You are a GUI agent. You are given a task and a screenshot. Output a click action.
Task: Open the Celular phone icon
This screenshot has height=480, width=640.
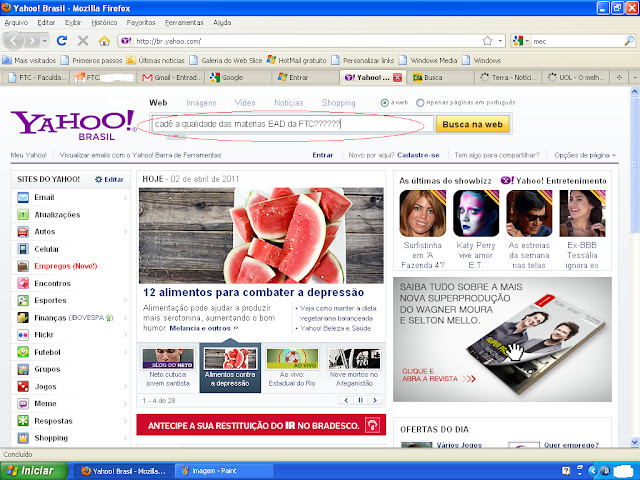(23, 249)
